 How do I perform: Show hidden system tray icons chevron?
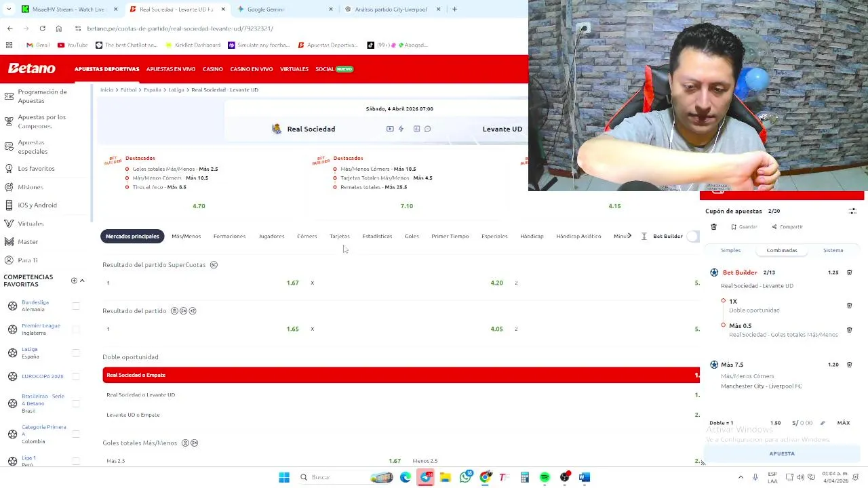point(741,477)
